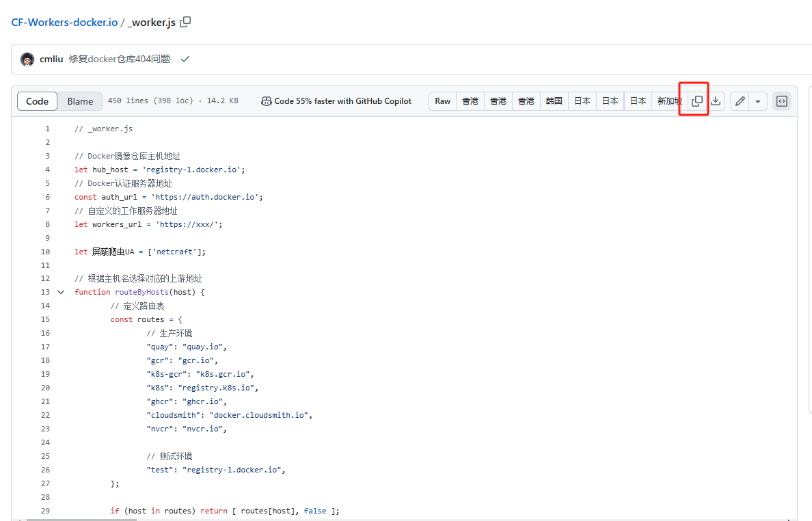Collapse the routeByHosts function at line 13
The height and width of the screenshot is (521, 812).
(61, 292)
